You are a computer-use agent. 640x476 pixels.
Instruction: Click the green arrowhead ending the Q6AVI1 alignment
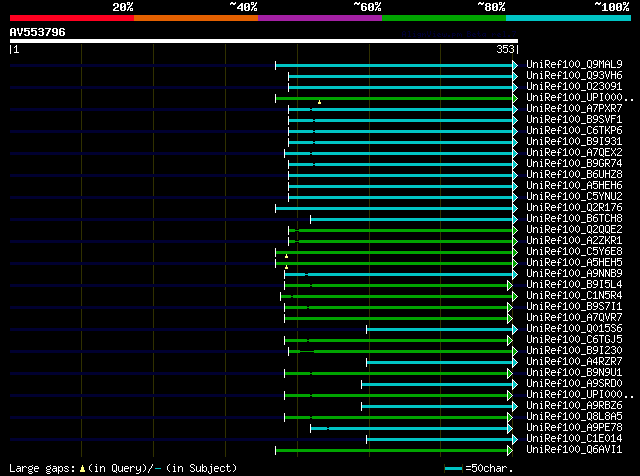click(x=510, y=451)
